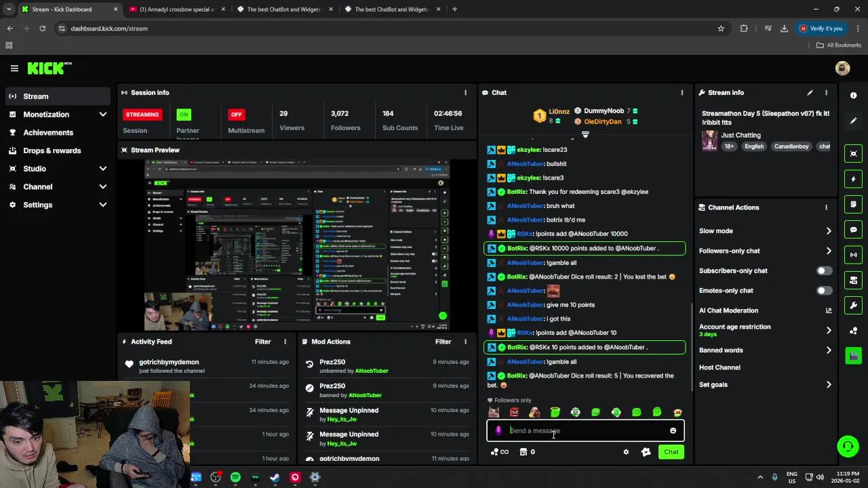Click the channel points infinity icon
Screen dimensions: 868x488
pos(500,452)
